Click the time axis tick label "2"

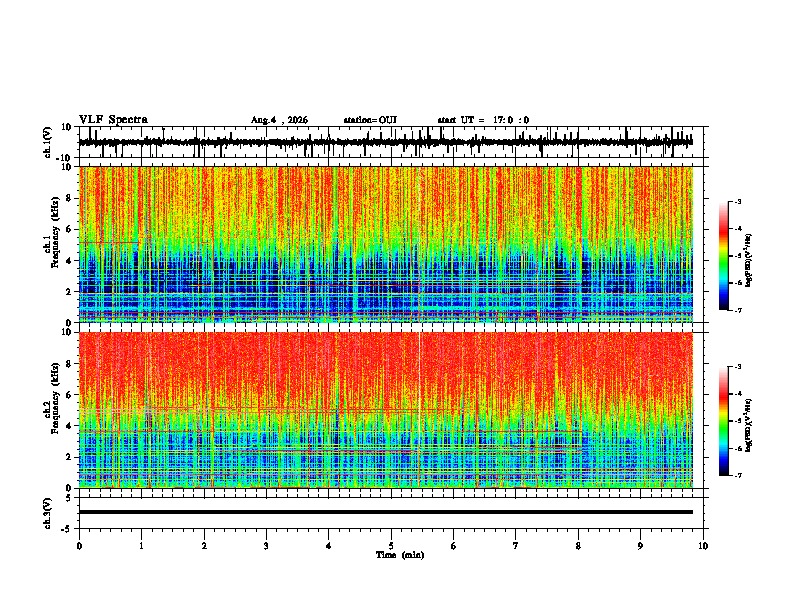pyautogui.click(x=204, y=546)
